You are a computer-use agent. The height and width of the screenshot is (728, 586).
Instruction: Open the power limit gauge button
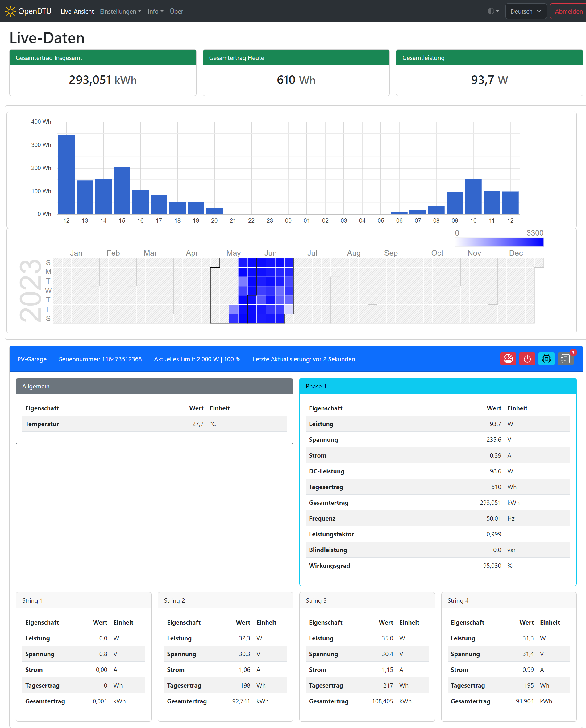508,359
